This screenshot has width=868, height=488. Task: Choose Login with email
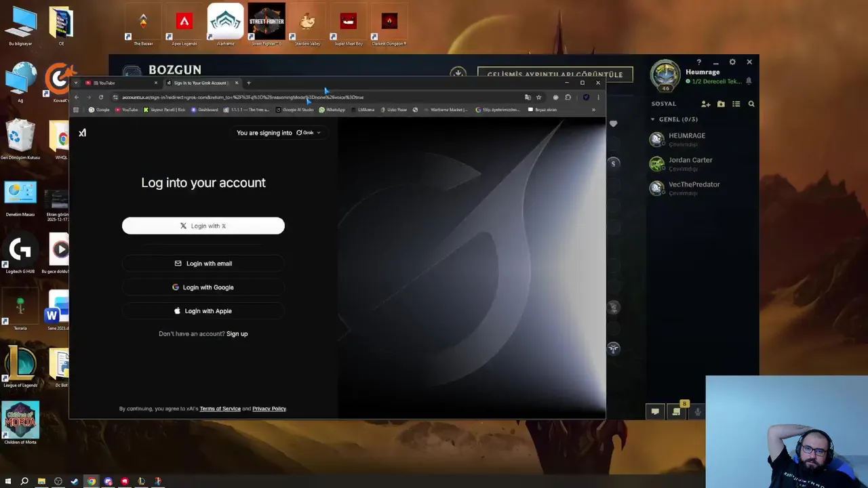(x=203, y=263)
